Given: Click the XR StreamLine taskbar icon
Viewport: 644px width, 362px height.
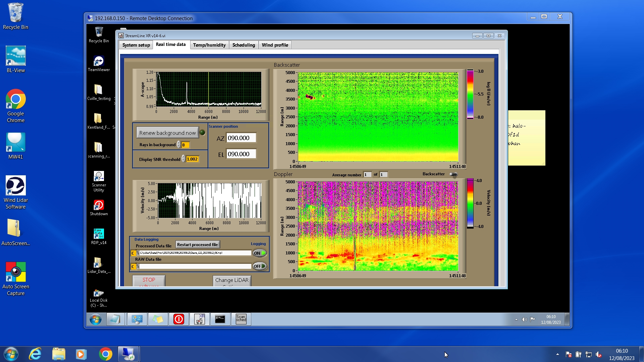Looking at the screenshot, I should (x=200, y=319).
